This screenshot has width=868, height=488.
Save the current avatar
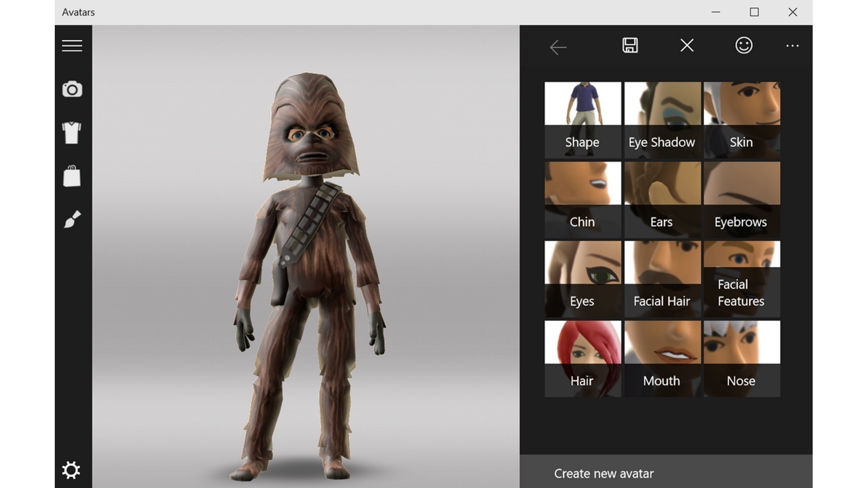(x=631, y=46)
